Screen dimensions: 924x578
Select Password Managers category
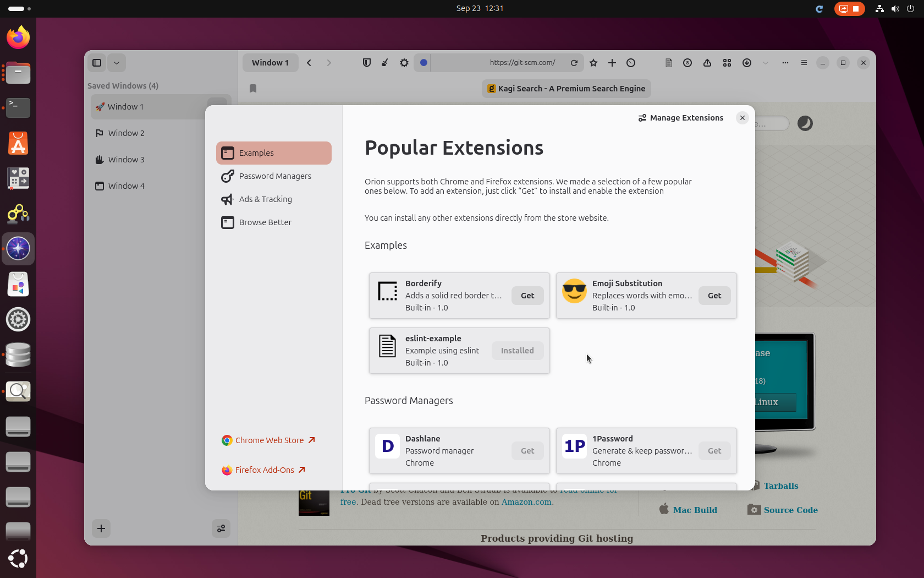tap(274, 176)
